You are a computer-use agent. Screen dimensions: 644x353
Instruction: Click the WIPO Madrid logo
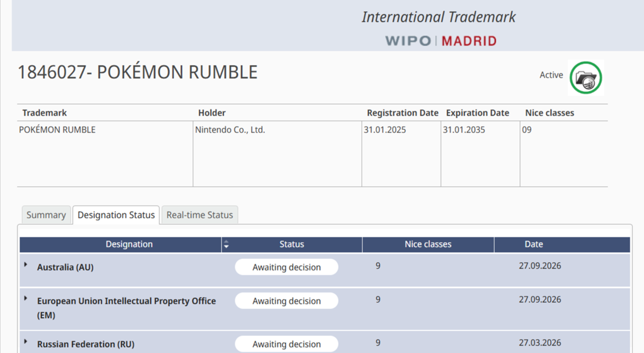(x=441, y=41)
